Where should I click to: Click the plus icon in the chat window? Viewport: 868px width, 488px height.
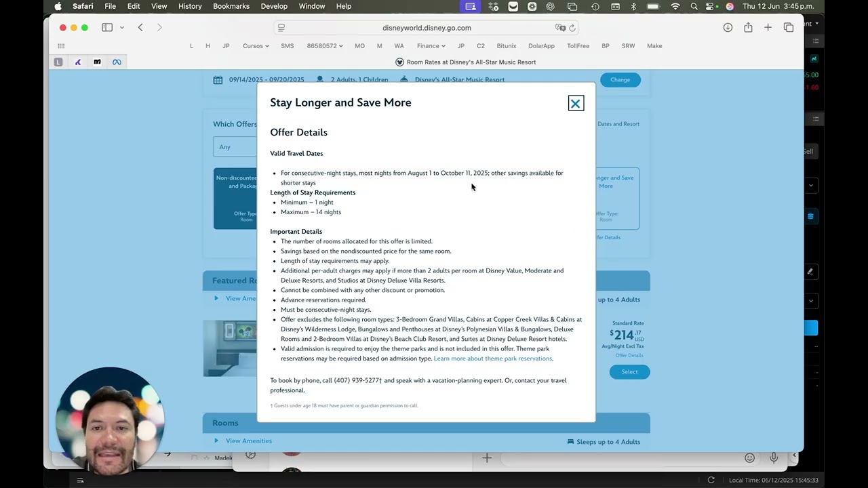point(487,458)
